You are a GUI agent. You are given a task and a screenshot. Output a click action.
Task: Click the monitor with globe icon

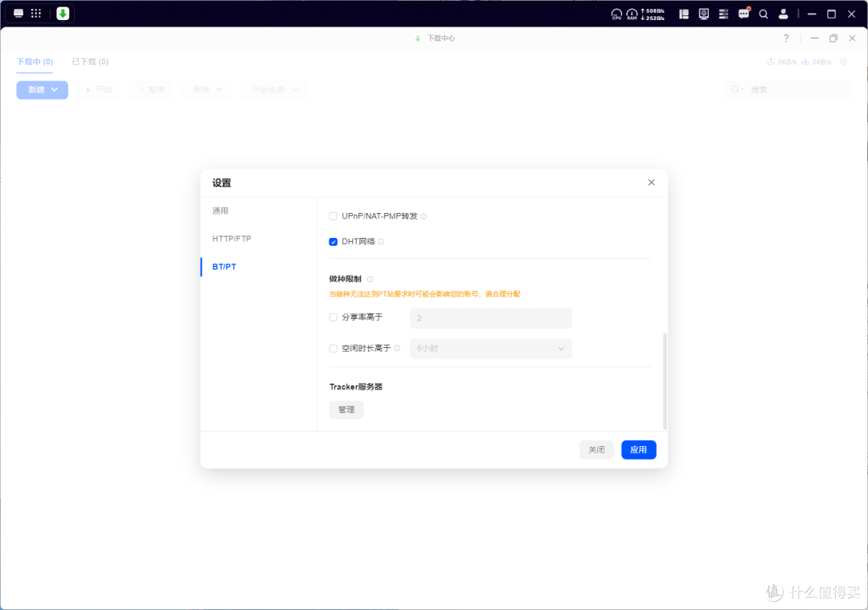click(x=703, y=14)
